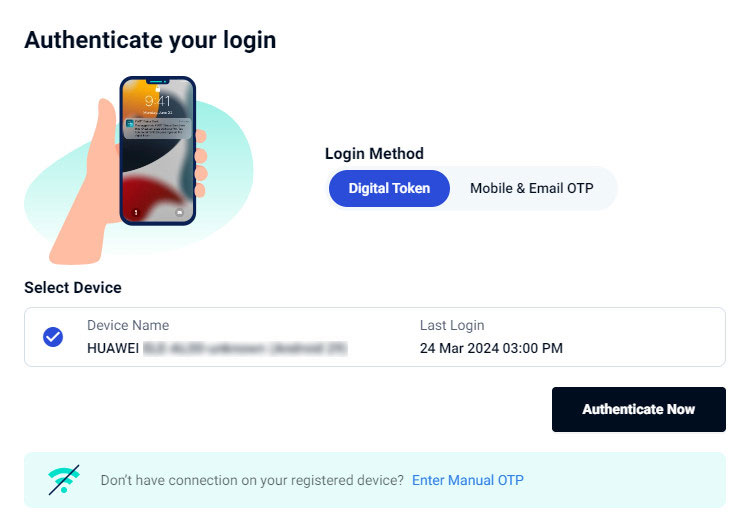Click the Select Device heading
Screen dimensions: 749x529
click(73, 288)
